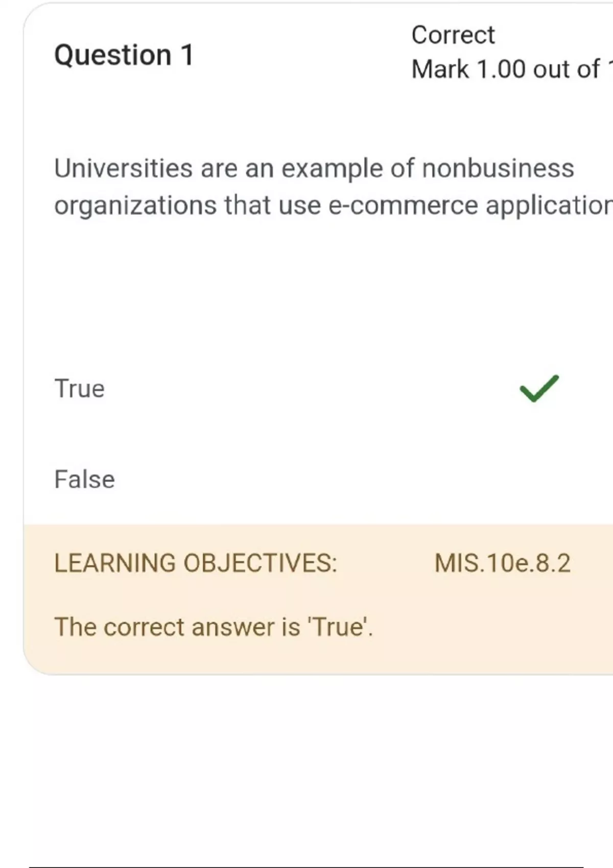The image size is (613, 868).
Task: Click the e-commerce term in question text
Action: coord(403,206)
